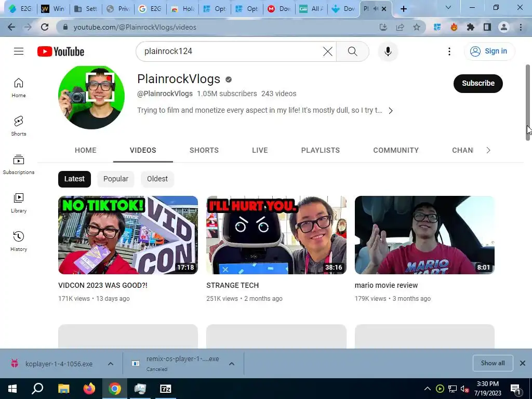This screenshot has height=399, width=532.
Task: Select the Oldest filter chip
Action: click(157, 179)
